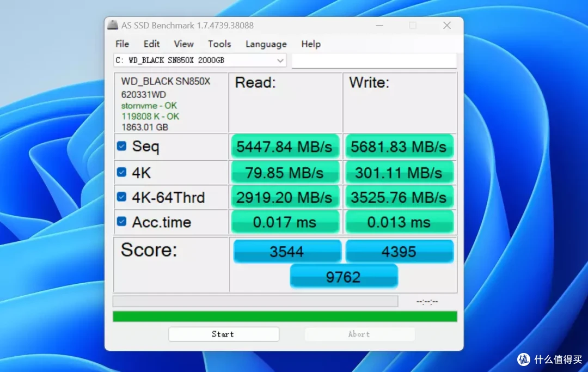This screenshot has width=588, height=372.
Task: Open the Language menu
Action: click(x=266, y=44)
